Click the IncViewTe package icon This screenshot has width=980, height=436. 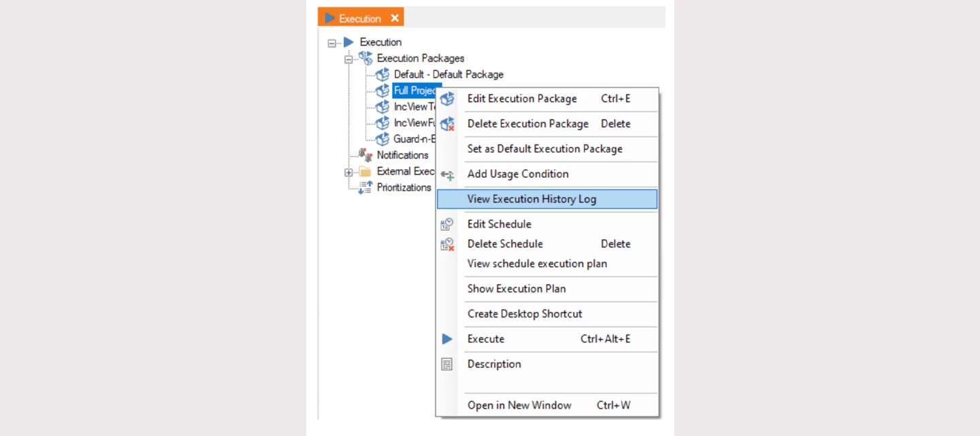tap(382, 107)
